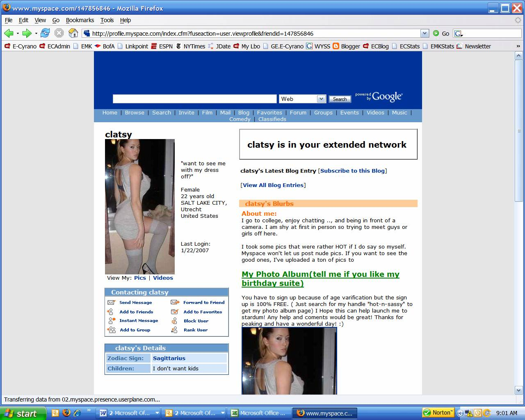Switch to the Firefox myspace taskbar item

tap(325, 413)
